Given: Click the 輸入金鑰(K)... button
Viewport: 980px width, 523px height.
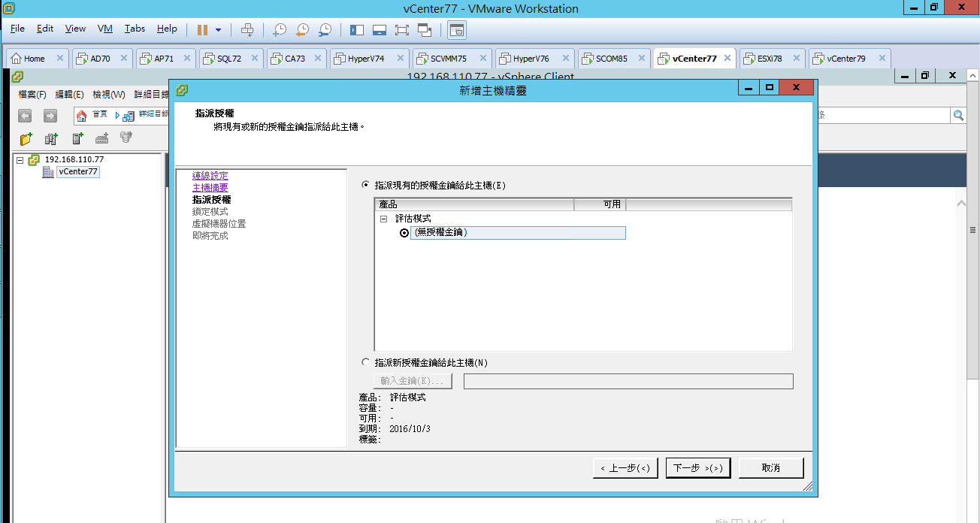Looking at the screenshot, I should pos(413,381).
